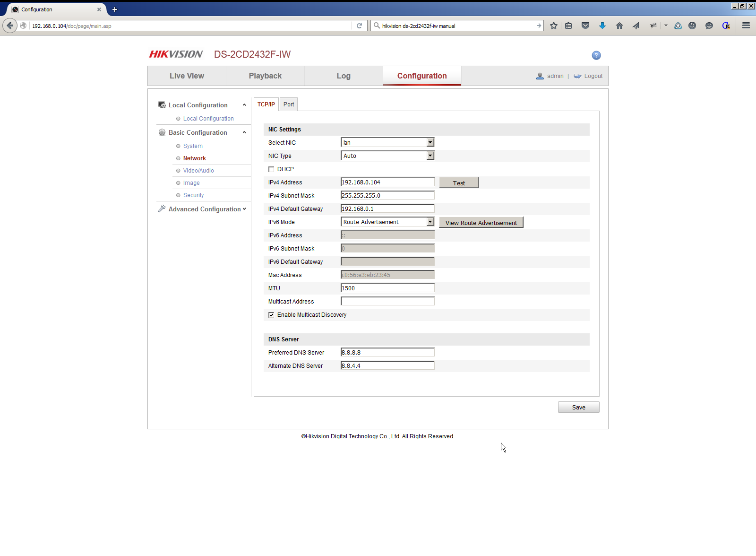Go to the browser home page icon
Viewport: 756px width, 556px height.
tap(619, 26)
